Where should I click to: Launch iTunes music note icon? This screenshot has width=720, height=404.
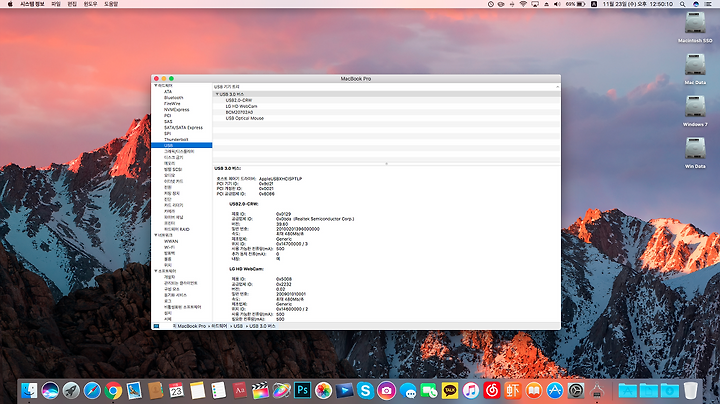471,391
